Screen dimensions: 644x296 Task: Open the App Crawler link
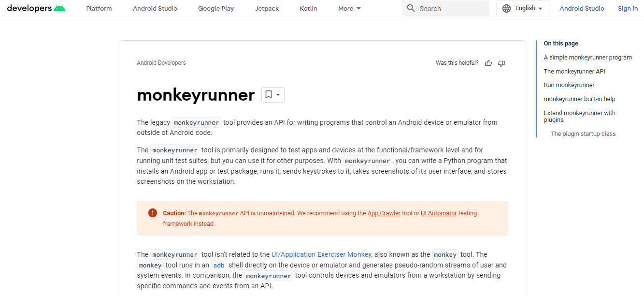point(384,213)
